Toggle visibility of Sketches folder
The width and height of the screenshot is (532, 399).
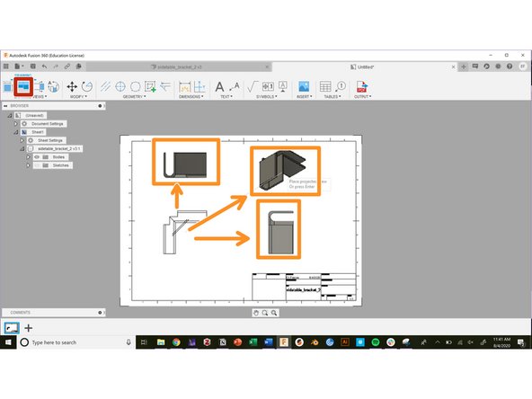pyautogui.click(x=37, y=165)
